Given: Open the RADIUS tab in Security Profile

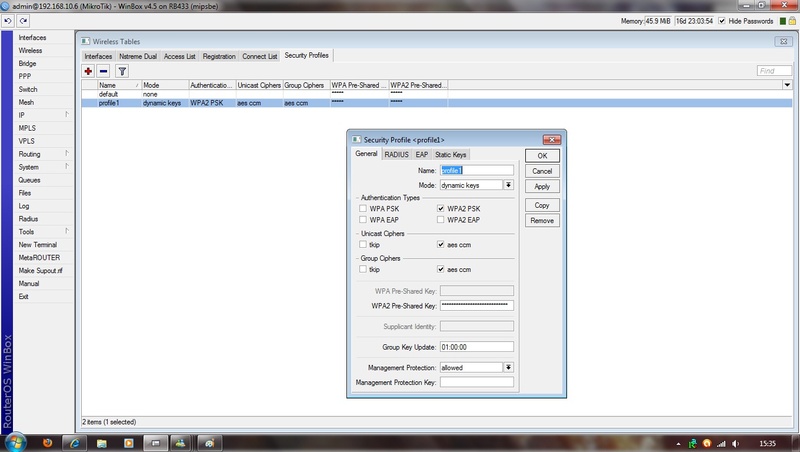Looking at the screenshot, I should click(x=396, y=155).
